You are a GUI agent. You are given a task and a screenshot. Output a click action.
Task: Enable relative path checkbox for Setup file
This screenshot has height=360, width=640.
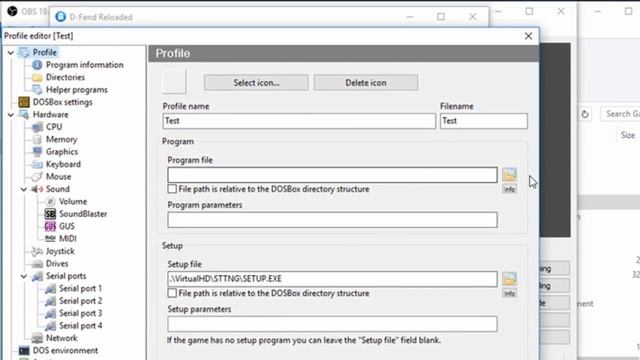(172, 293)
